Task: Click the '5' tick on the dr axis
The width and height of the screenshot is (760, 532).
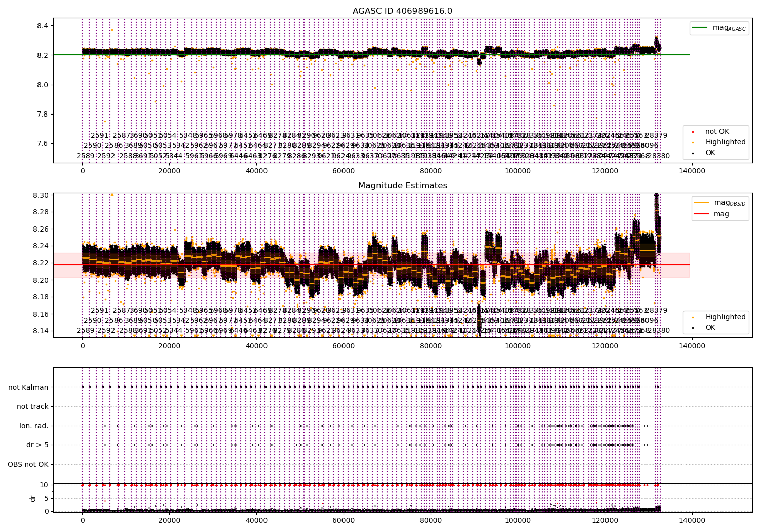Action: 46,498
